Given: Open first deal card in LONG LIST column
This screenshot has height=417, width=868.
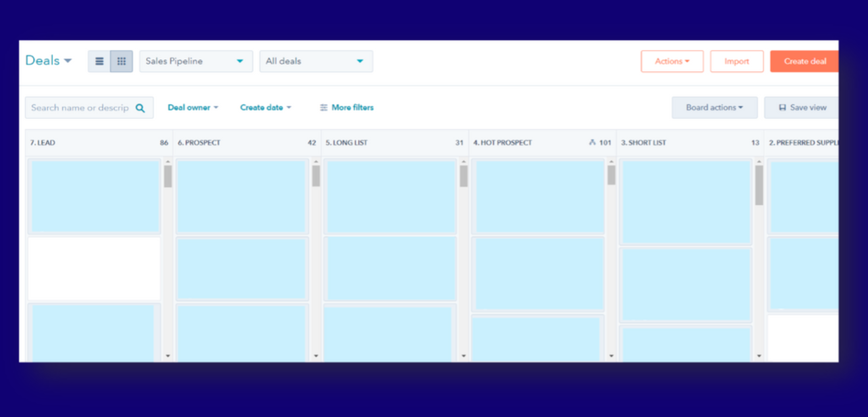Looking at the screenshot, I should (390, 196).
